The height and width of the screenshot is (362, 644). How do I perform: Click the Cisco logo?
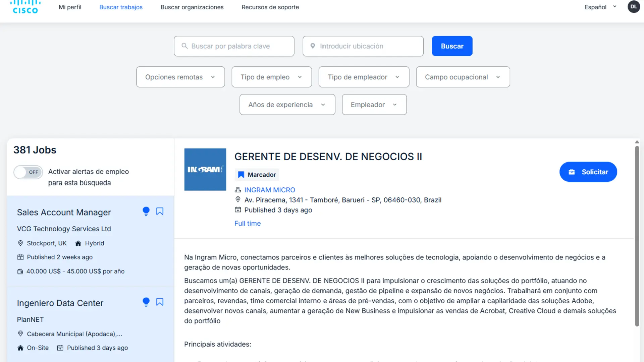25,7
